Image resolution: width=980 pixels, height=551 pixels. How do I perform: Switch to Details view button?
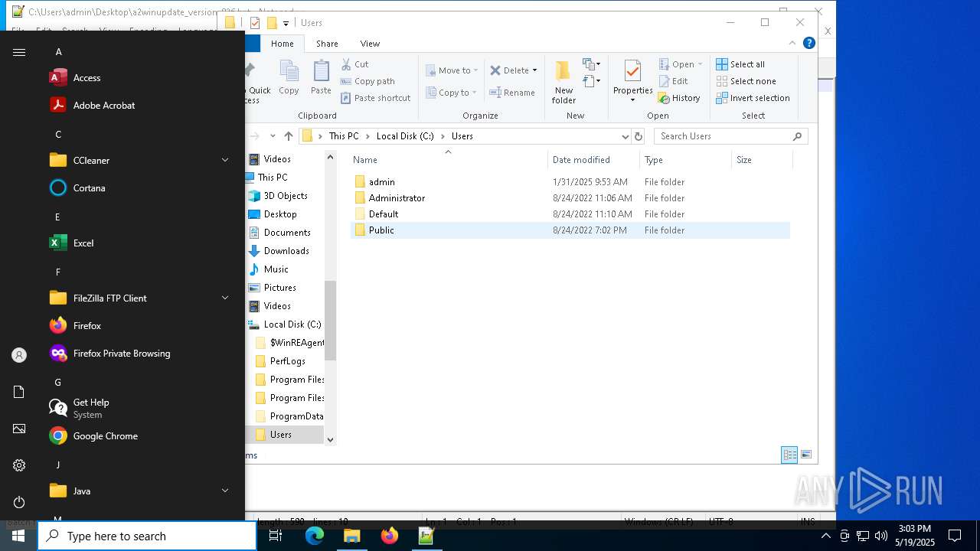[x=789, y=455]
